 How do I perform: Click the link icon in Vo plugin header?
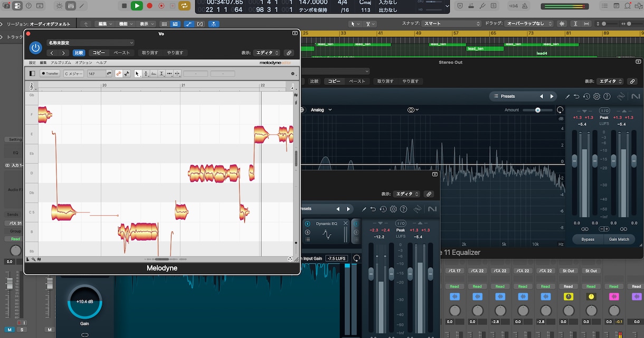(x=289, y=53)
